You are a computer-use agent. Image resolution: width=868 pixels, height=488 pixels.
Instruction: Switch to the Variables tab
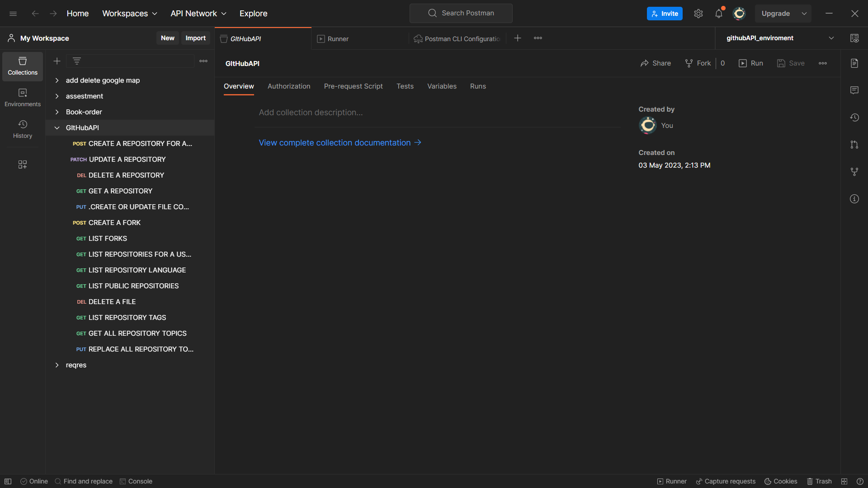pos(442,86)
